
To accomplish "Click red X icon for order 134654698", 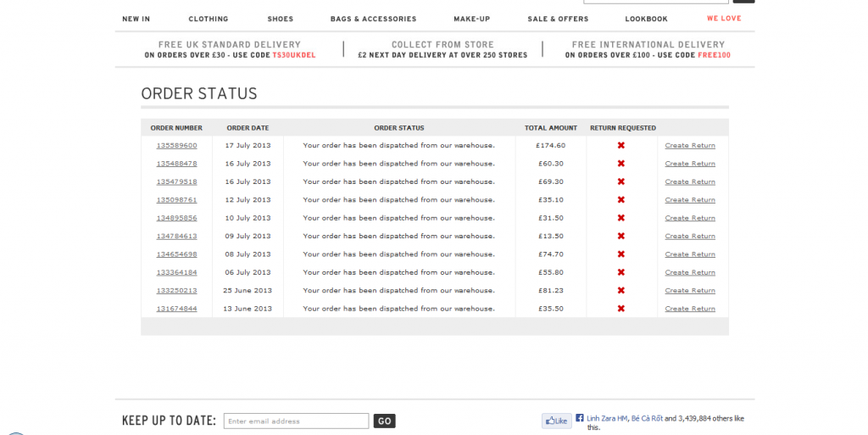I will pos(620,254).
